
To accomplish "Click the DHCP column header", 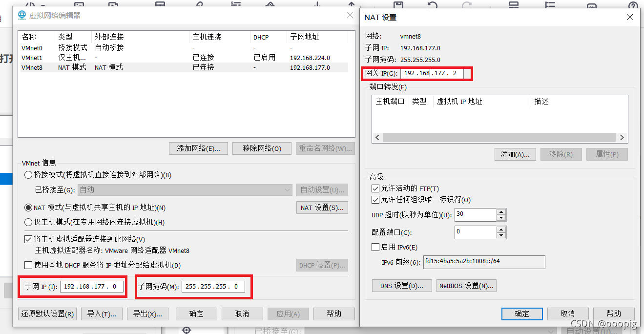I will click(269, 37).
